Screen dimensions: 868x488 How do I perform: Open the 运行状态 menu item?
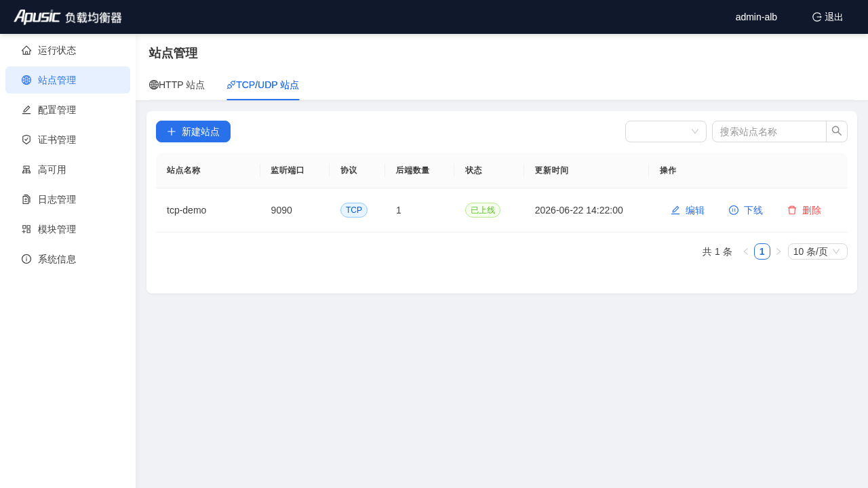[x=68, y=50]
